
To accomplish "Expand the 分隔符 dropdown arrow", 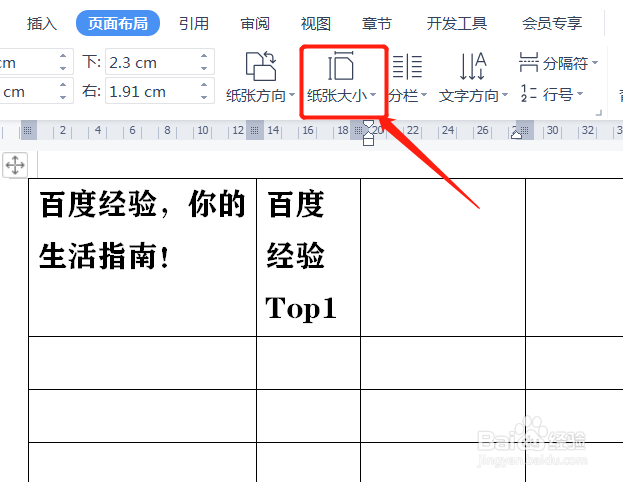I will (595, 62).
